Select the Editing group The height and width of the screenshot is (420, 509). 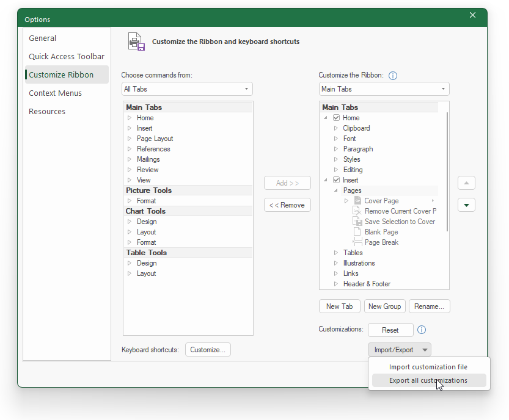353,170
